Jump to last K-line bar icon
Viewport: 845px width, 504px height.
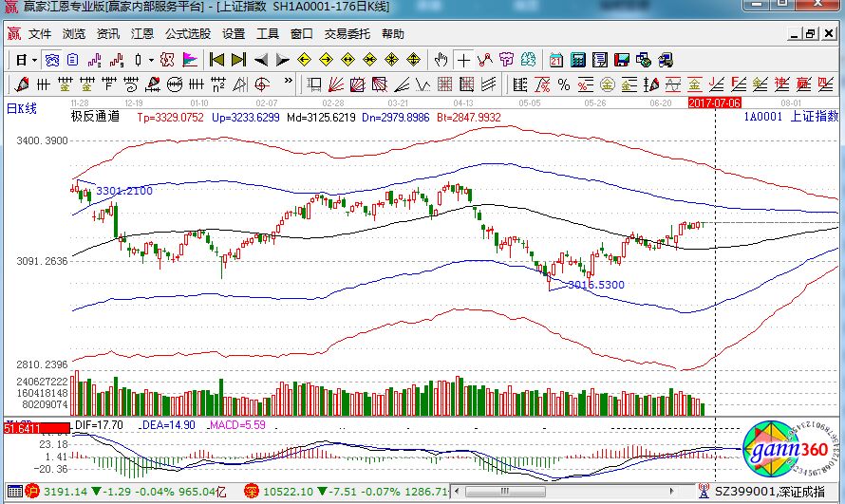[238, 60]
